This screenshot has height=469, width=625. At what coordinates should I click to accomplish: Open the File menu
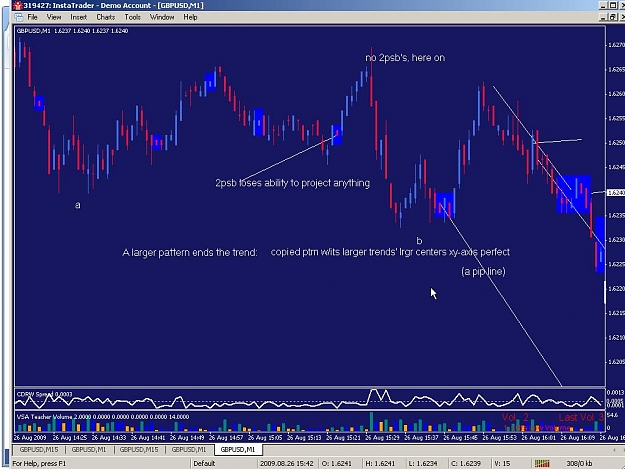coord(32,17)
